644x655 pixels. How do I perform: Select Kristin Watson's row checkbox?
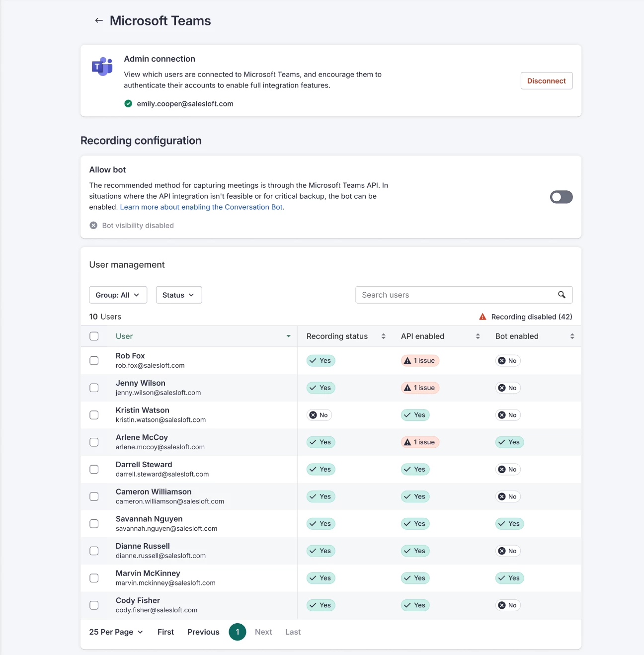click(x=94, y=415)
